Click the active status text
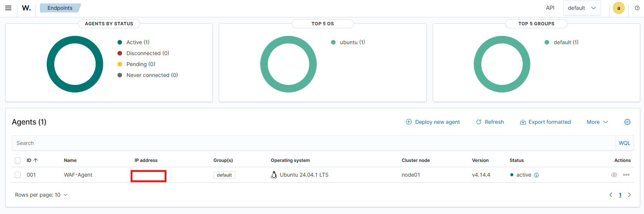The image size is (644, 214). (524, 175)
